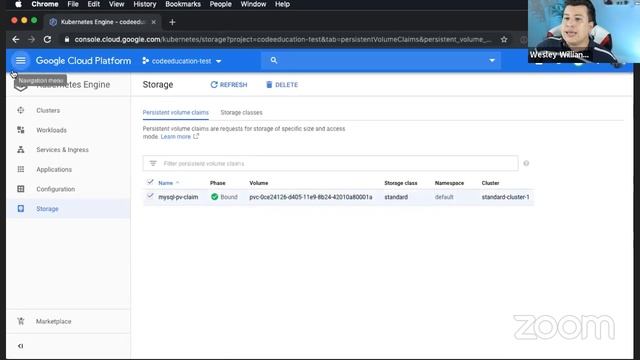Click the Applications sidebar icon
The width and height of the screenshot is (640, 360).
pos(20,169)
